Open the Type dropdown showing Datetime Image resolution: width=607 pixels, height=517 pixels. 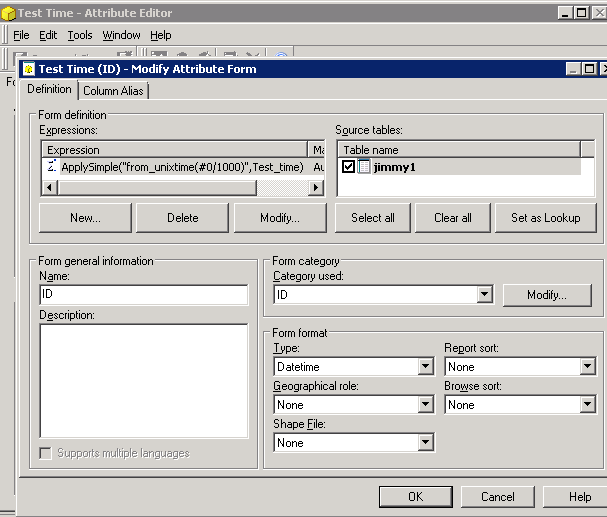(x=425, y=366)
